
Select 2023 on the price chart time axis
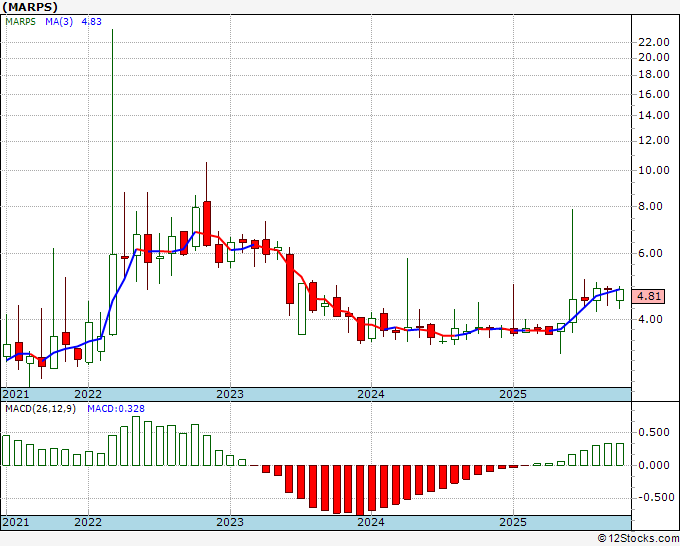pos(230,394)
